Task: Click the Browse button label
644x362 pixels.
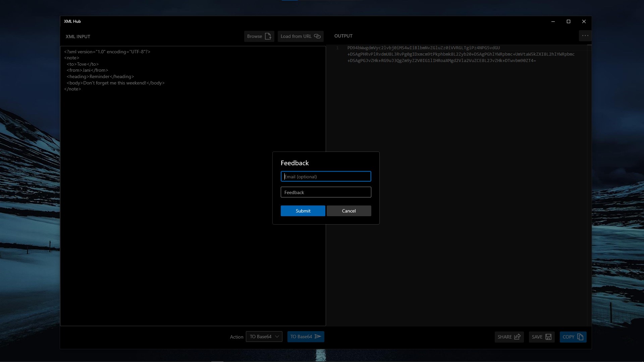Action: click(255, 36)
